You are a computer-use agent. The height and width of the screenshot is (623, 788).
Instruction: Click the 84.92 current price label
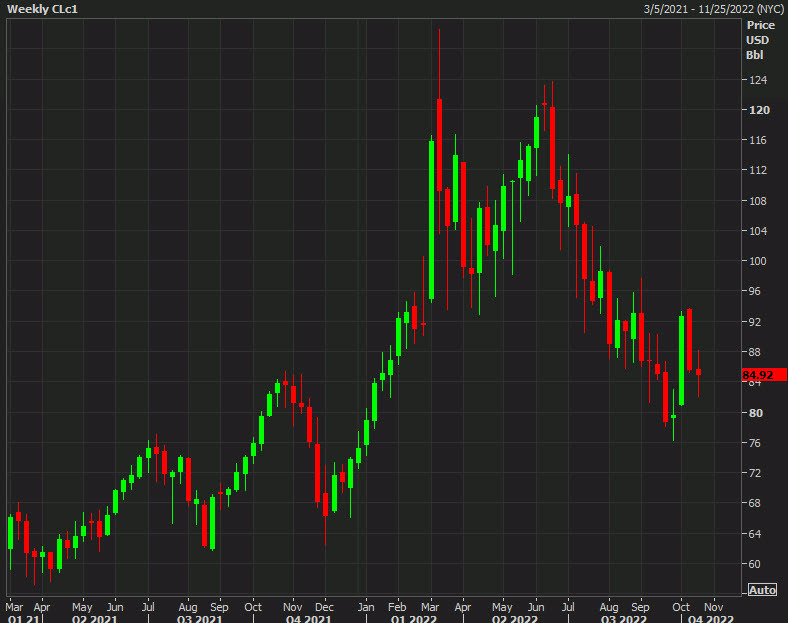point(764,375)
